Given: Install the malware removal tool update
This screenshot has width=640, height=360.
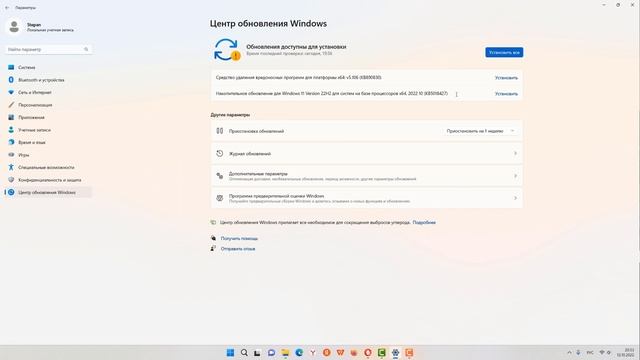Looking at the screenshot, I should click(506, 78).
